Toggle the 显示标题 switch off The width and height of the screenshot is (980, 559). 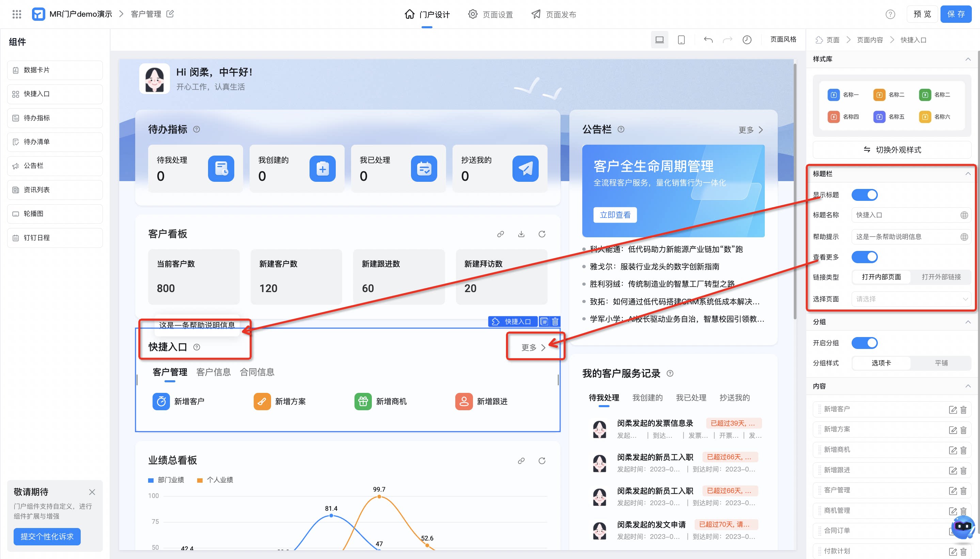865,195
